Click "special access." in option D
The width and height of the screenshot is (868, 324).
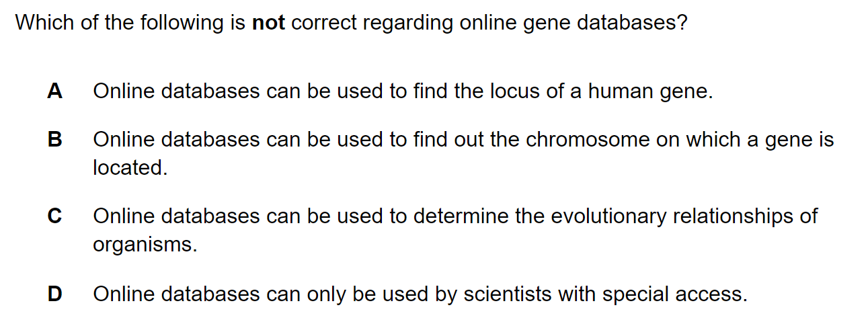coord(675,294)
